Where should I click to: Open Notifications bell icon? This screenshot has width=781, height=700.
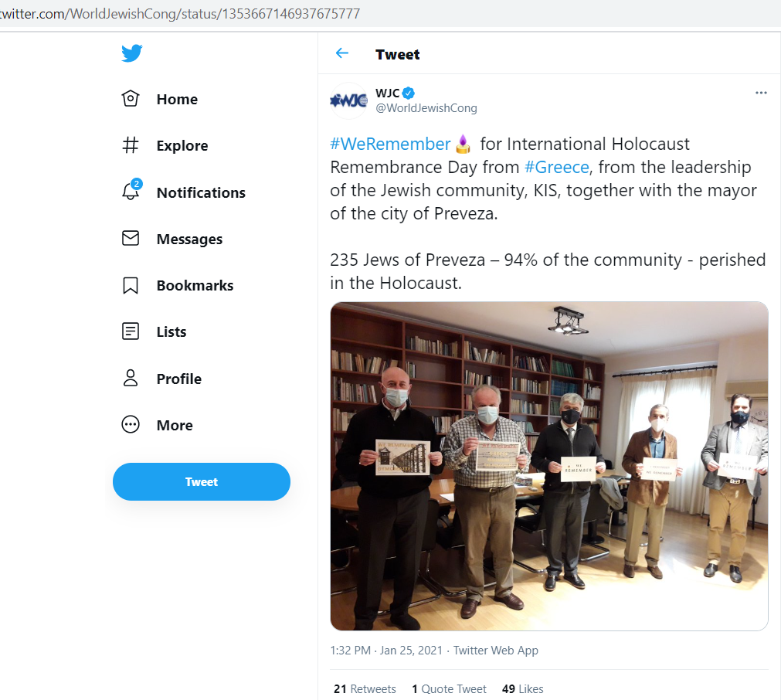tap(131, 192)
